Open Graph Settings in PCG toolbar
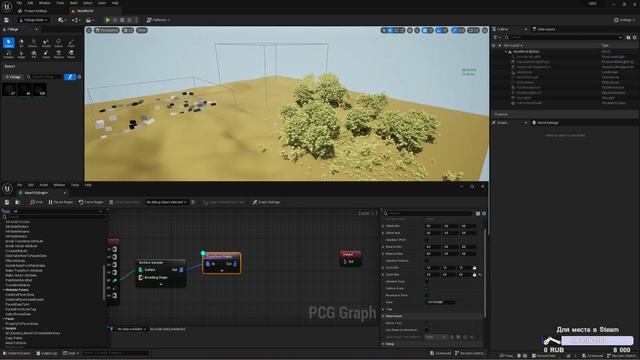Image resolution: width=640 pixels, height=360 pixels. 266,202
